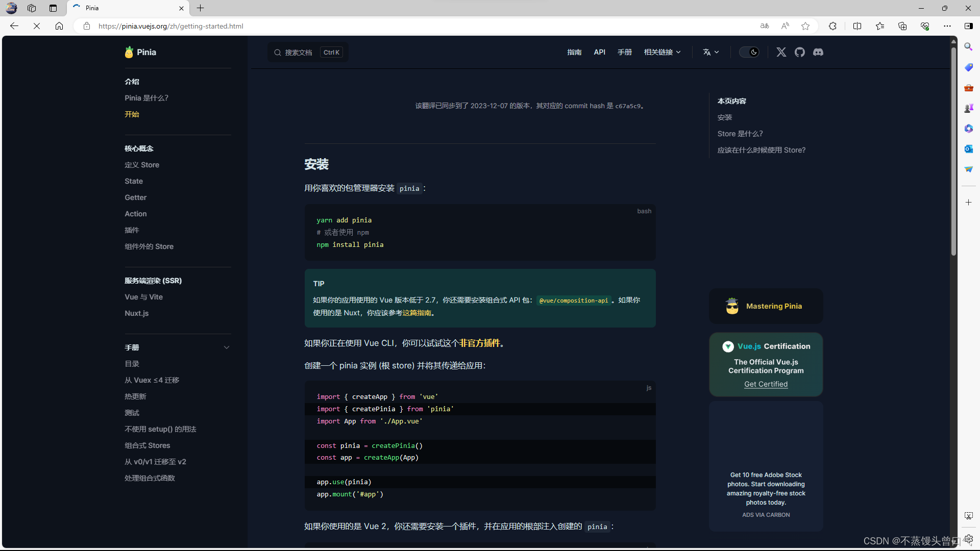Select the Pinia browser tab
980x551 pixels.
[x=128, y=8]
